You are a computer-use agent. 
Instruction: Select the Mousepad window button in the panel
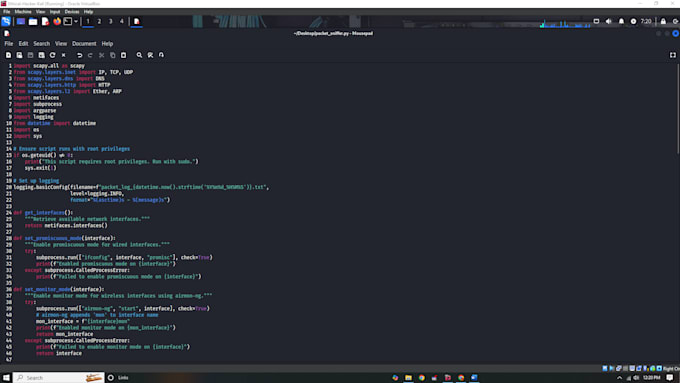(136, 21)
